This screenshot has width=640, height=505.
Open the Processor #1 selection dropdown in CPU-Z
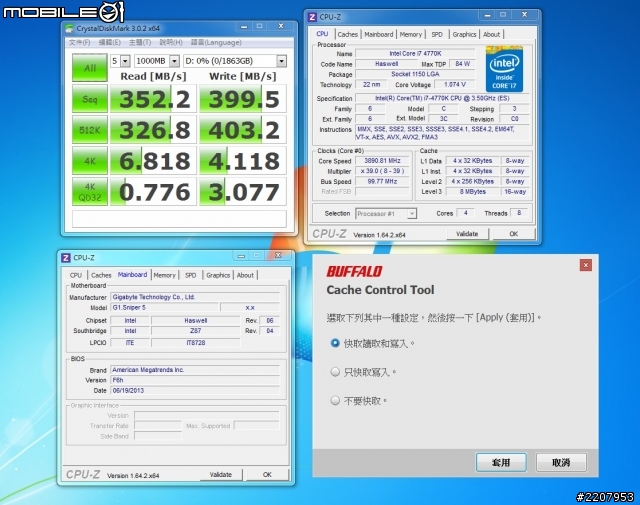(386, 214)
